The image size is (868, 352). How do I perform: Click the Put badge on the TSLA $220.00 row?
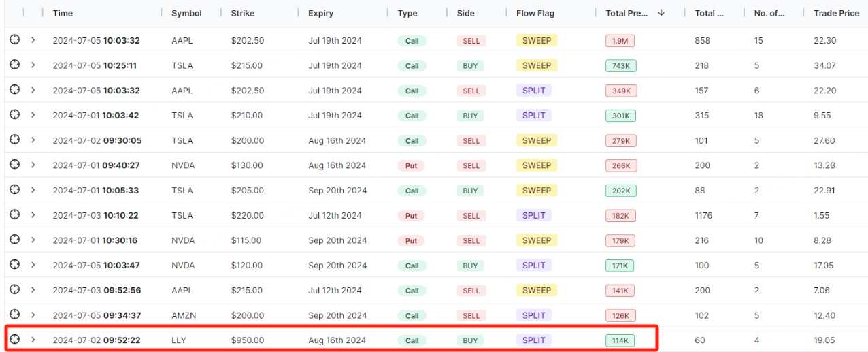point(411,215)
